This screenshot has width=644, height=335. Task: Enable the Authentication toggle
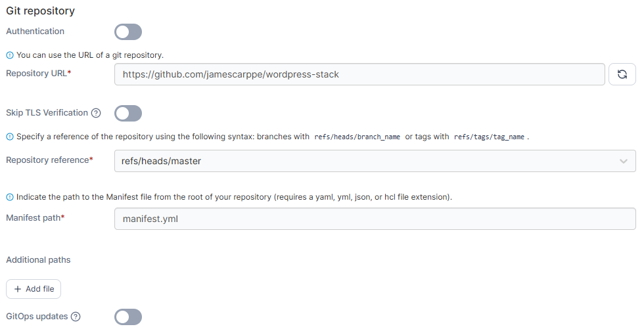click(128, 32)
